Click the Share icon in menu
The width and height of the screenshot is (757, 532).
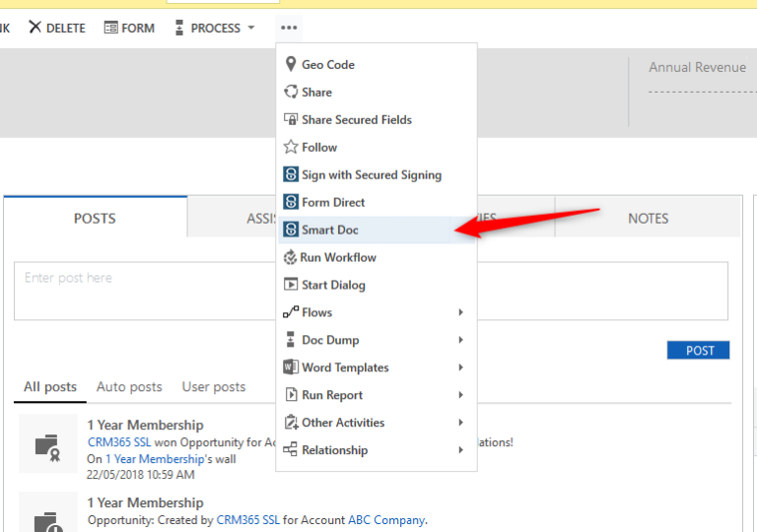291,92
